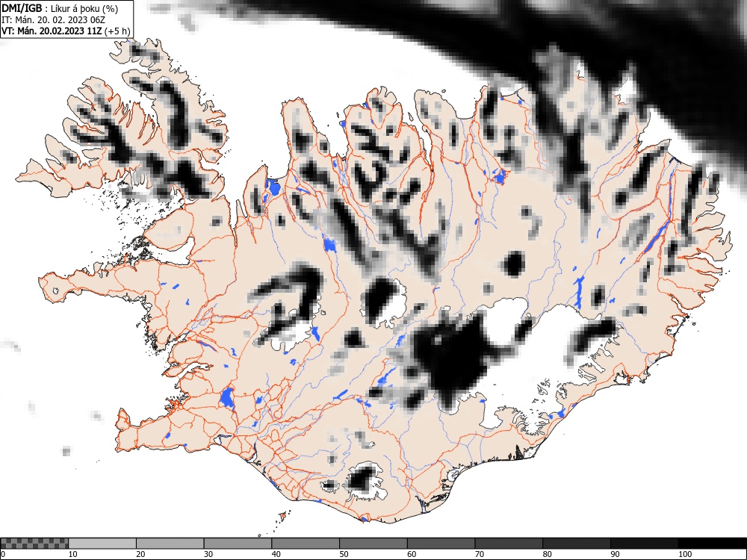Click the legend label '0'
Viewport: 747px width, 560px height.
click(3, 554)
